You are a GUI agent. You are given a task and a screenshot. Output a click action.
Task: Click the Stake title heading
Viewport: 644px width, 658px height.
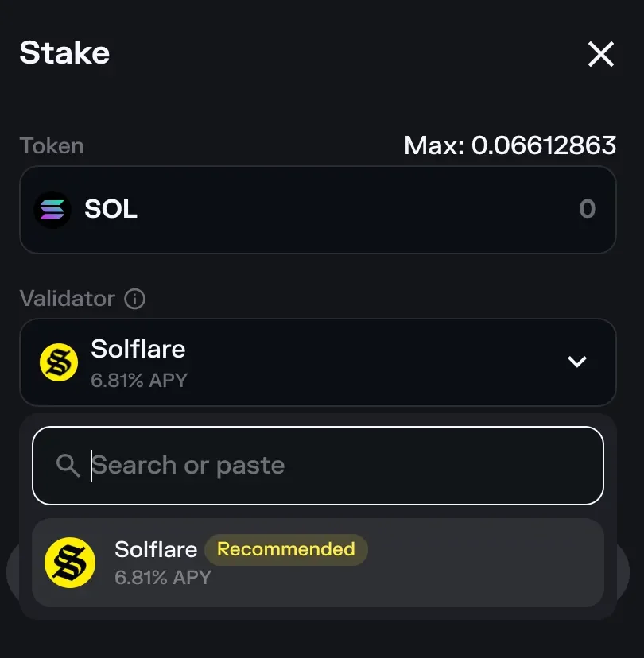point(64,53)
